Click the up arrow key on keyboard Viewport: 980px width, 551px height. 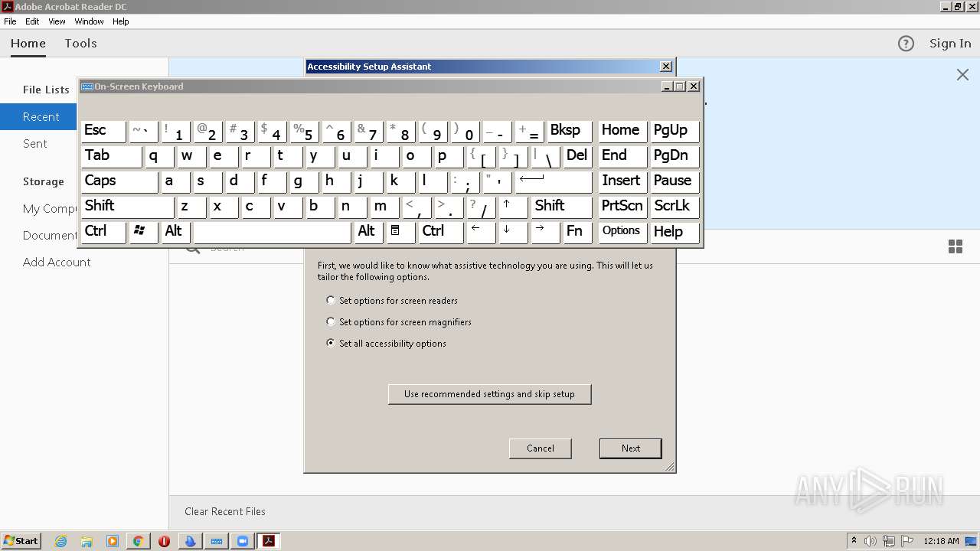512,207
